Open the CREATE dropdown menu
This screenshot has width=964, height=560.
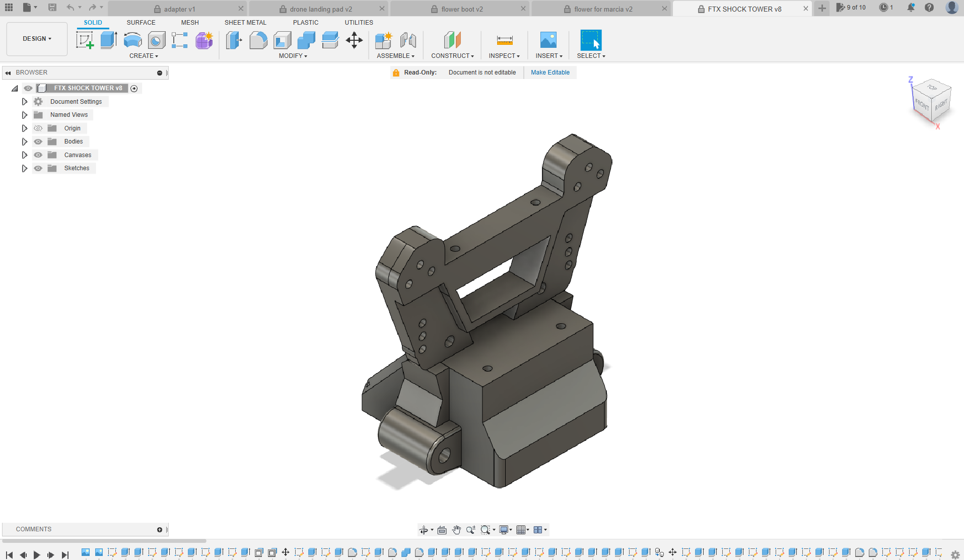pyautogui.click(x=144, y=56)
